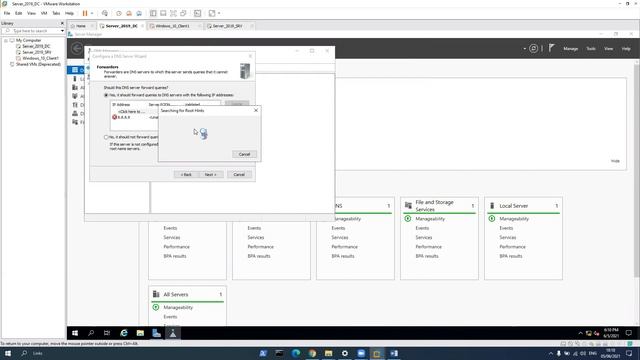Open Internet Explorer on the guest taskbar
The width and height of the screenshot is (640, 360).
pyautogui.click(x=124, y=333)
